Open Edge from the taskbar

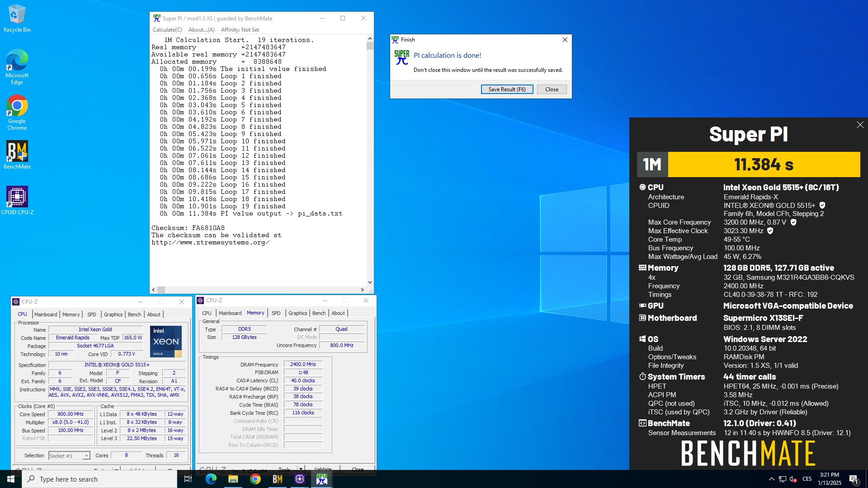[211, 479]
